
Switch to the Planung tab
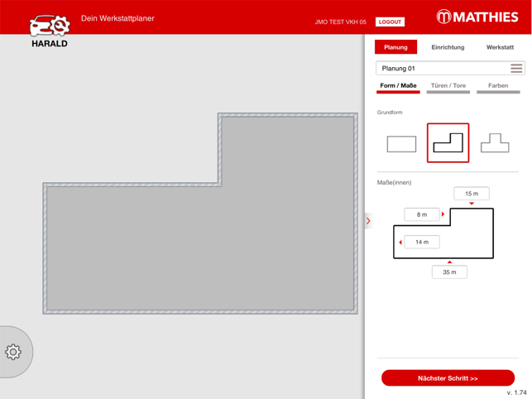pos(395,47)
